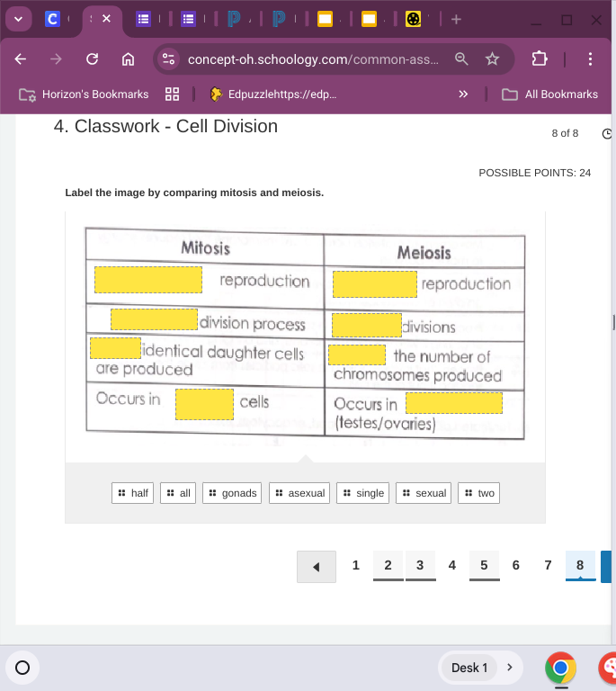The width and height of the screenshot is (616, 691).
Task: Open the apps grid icon in bookmarks bar
Action: pos(173,94)
